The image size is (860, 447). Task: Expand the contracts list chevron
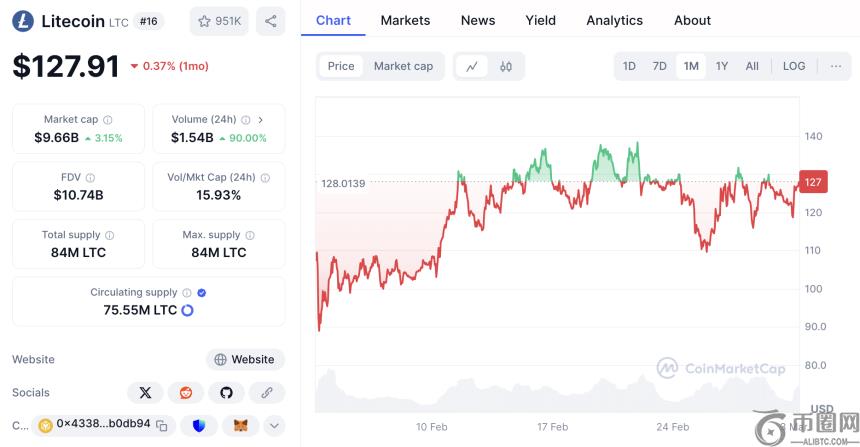(x=275, y=425)
